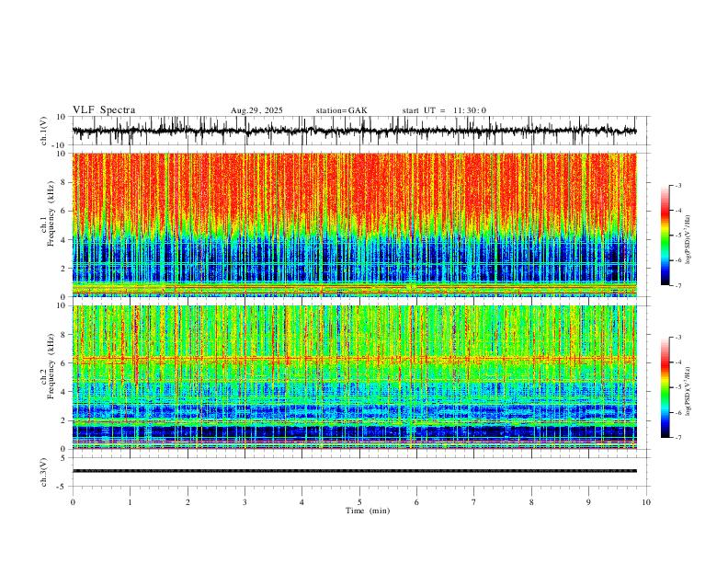This screenshot has width=728, height=563.
Task: Click the 'Time (min)' x-axis label
Action: [368, 511]
